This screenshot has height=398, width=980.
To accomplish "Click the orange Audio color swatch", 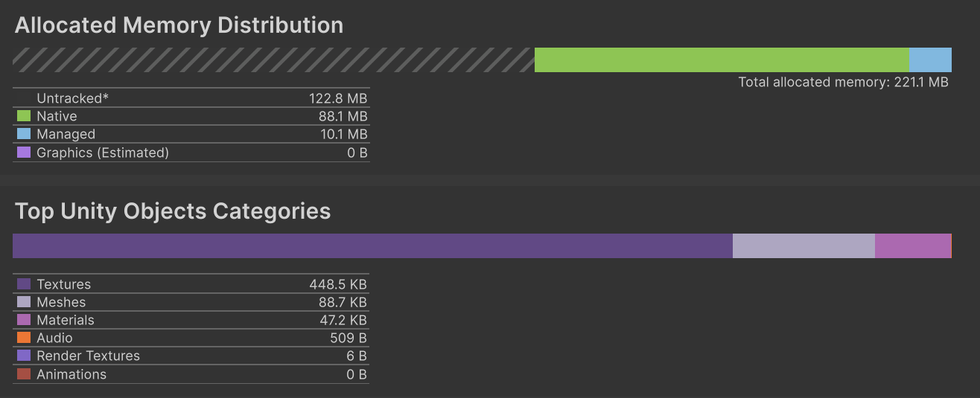I will 24,338.
